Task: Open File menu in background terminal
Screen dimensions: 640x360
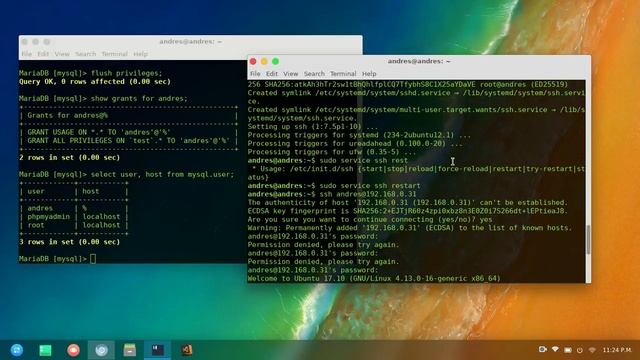Action: [x=27, y=54]
